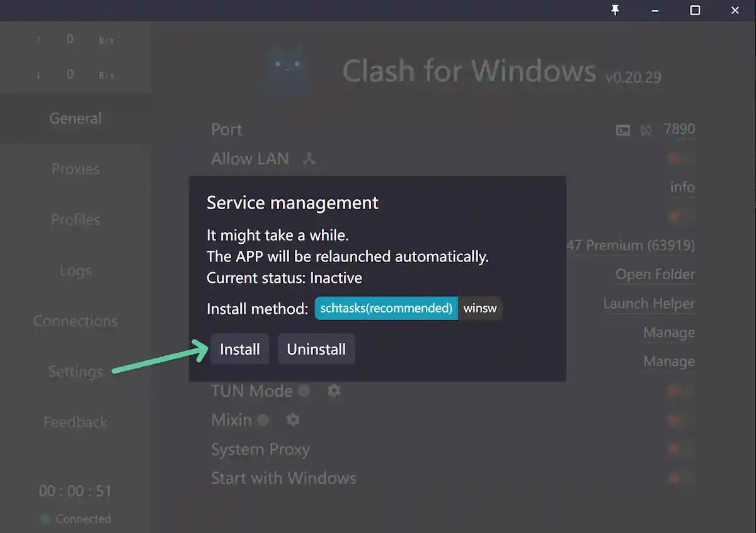The image size is (756, 533).
Task: Toggle the TUN Mode switch
Action: pos(682,391)
